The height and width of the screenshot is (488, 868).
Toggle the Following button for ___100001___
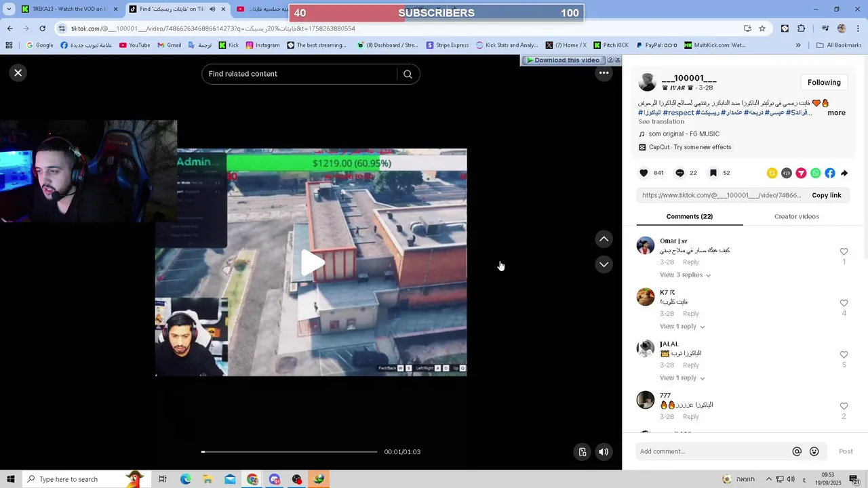pyautogui.click(x=824, y=82)
